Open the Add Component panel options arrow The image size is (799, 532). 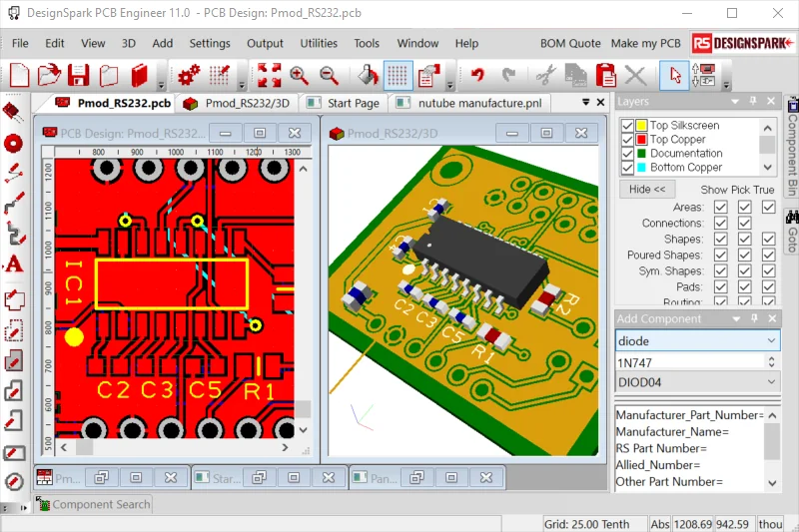click(736, 319)
